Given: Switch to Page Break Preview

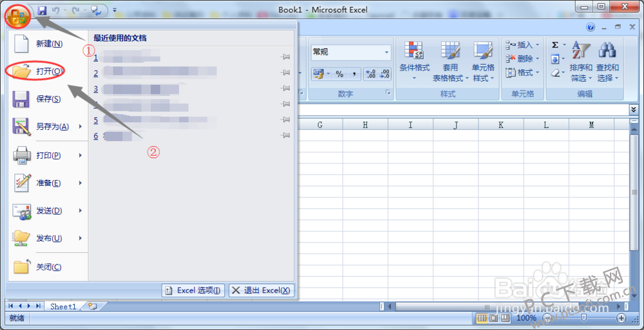Looking at the screenshot, I should click(x=505, y=318).
